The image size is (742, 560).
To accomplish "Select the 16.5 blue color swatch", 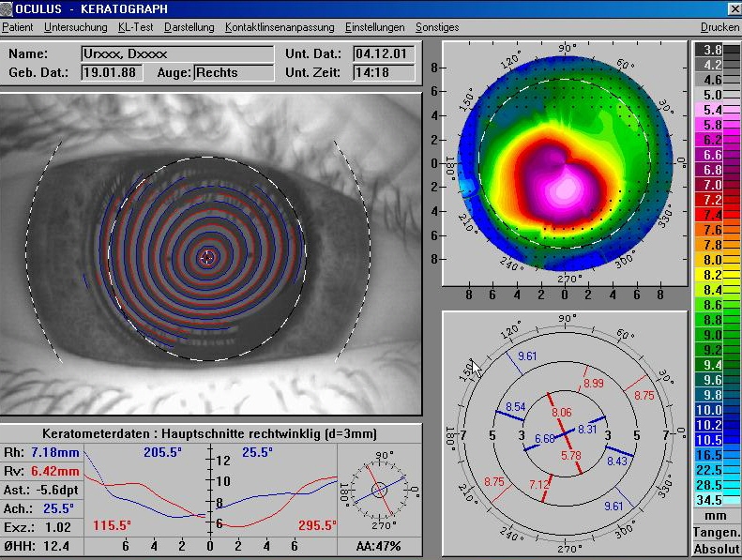I will click(716, 455).
